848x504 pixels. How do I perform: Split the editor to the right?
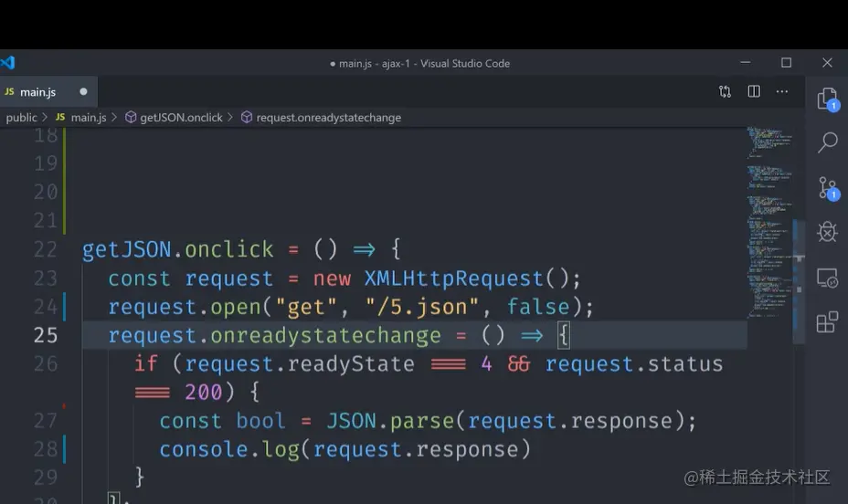(x=754, y=91)
